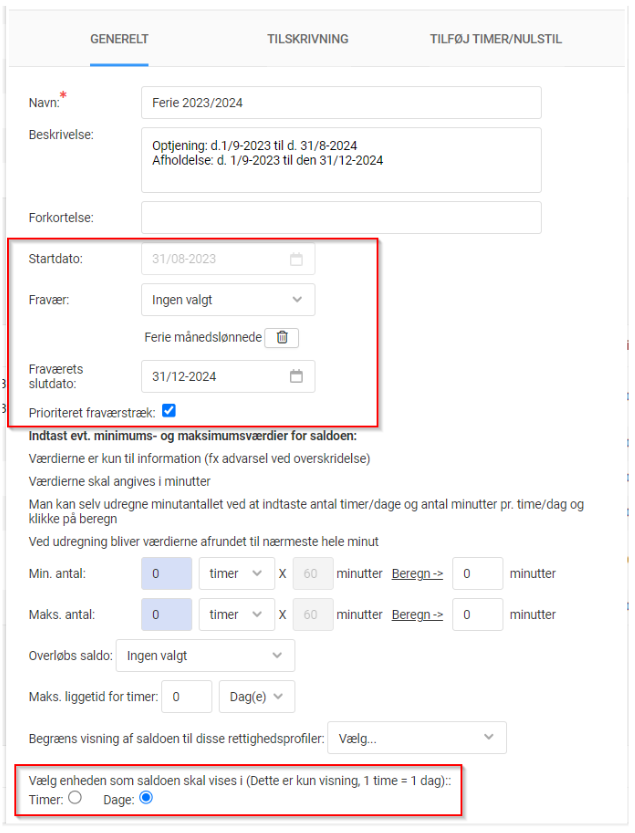Screen dimensions: 635x833
Task: Open calendar icon for Fraværets slutdato
Action: 296,377
